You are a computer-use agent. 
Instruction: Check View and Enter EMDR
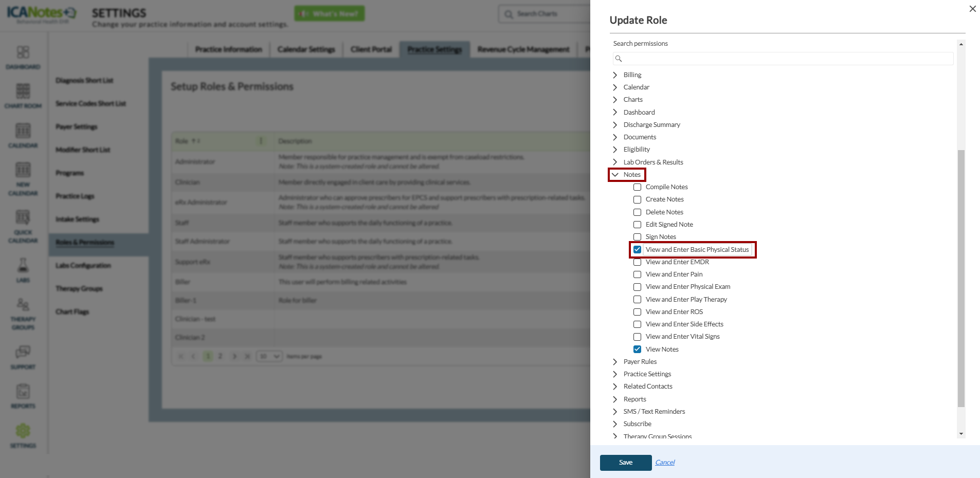[637, 262]
